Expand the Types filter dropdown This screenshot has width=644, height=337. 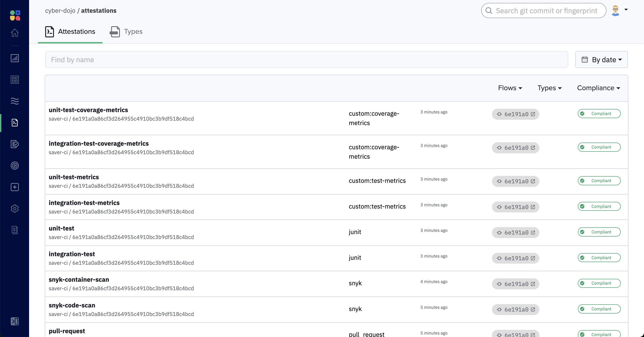coord(549,88)
